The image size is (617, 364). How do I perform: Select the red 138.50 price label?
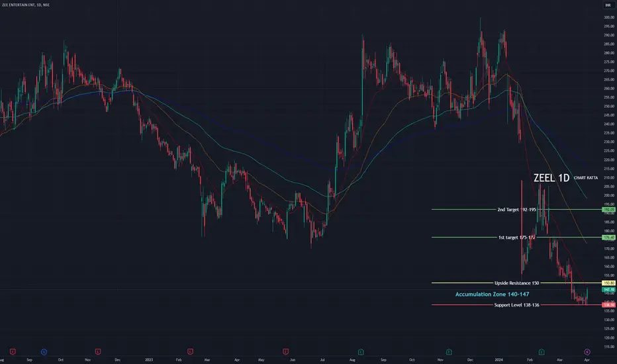coord(609,305)
